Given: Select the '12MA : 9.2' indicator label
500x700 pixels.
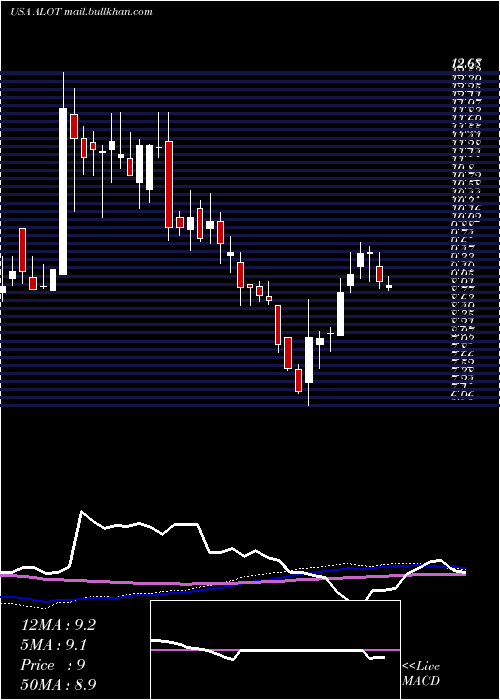Looking at the screenshot, I should (x=58, y=625).
